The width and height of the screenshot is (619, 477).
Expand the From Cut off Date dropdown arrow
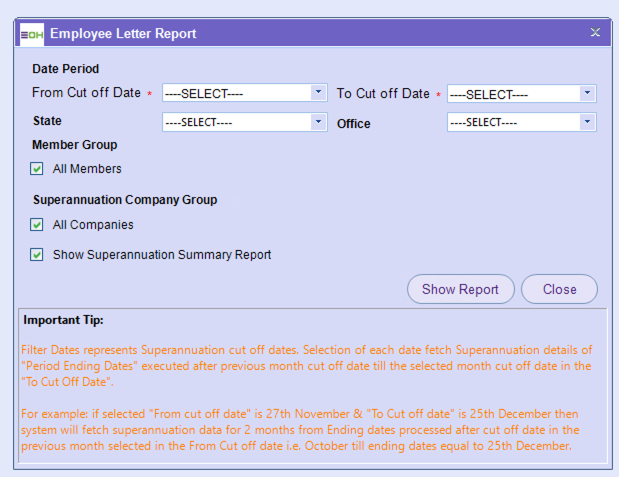318,93
